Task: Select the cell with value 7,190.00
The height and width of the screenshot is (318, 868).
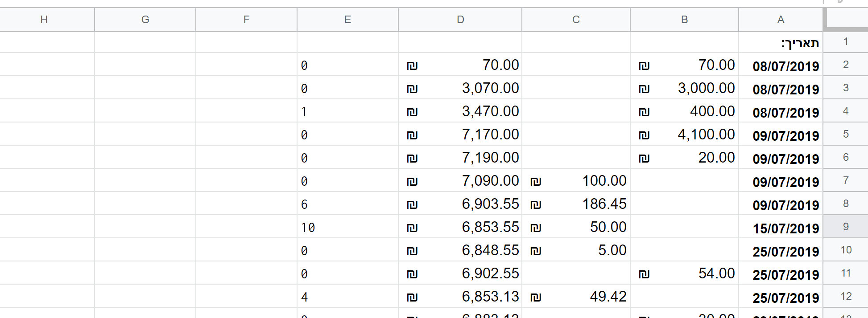Action: click(x=460, y=158)
